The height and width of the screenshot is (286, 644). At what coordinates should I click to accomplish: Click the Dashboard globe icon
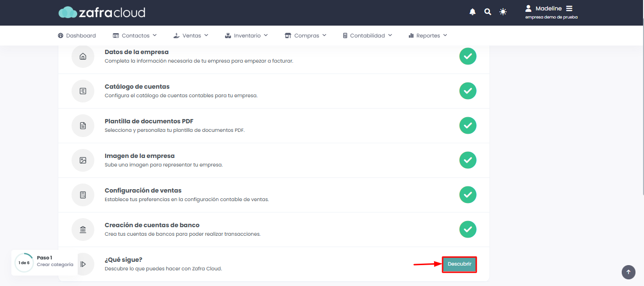[61, 36]
